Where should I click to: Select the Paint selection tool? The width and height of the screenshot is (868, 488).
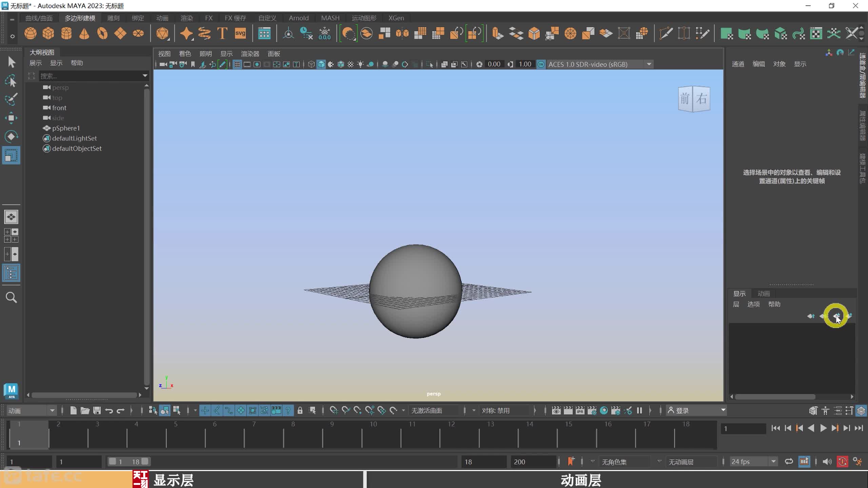click(11, 99)
